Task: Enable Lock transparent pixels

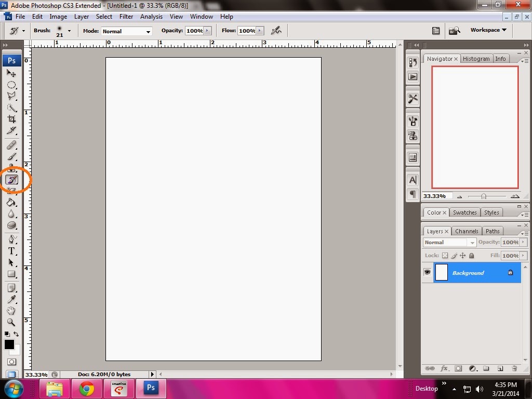Action: pos(445,256)
